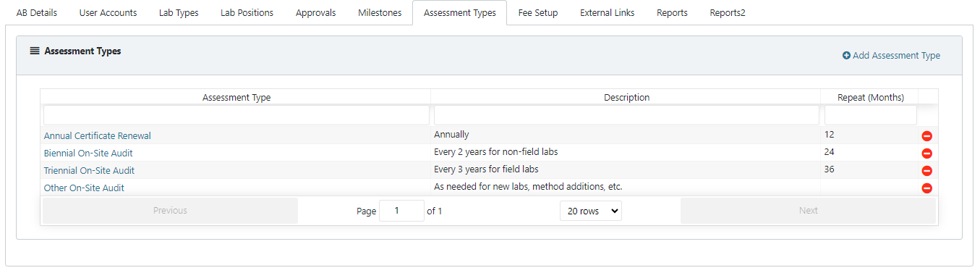Open the Fee Setup tab
This screenshot has width=980, height=273.
pos(538,13)
